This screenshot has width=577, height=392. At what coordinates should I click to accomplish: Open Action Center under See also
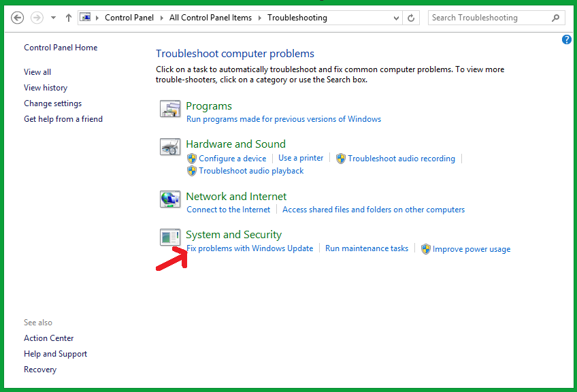click(x=49, y=338)
